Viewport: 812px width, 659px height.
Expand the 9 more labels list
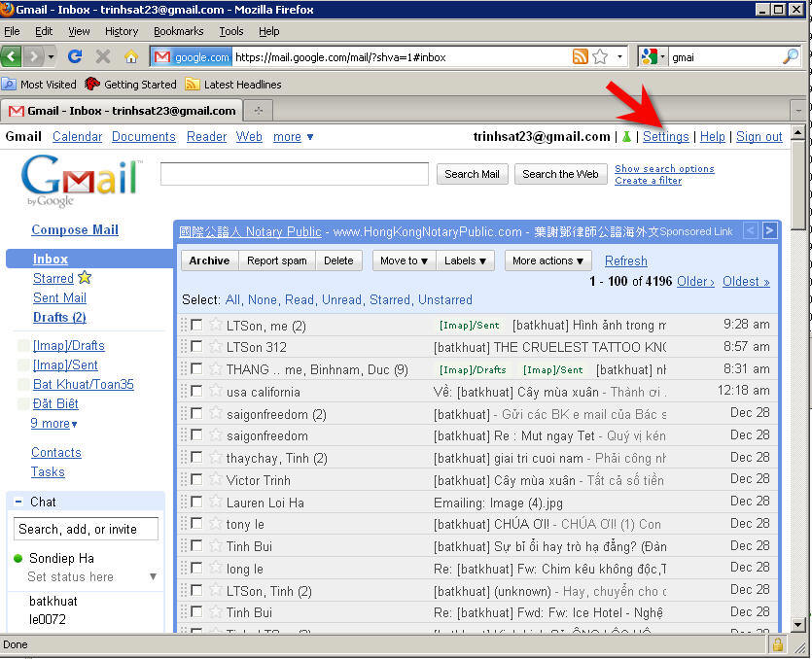point(53,424)
